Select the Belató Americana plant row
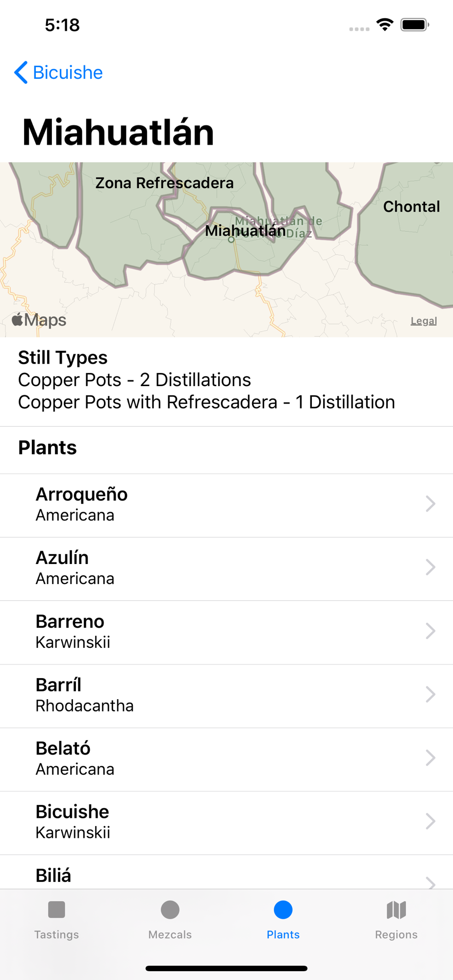This screenshot has width=453, height=980. coord(226,759)
